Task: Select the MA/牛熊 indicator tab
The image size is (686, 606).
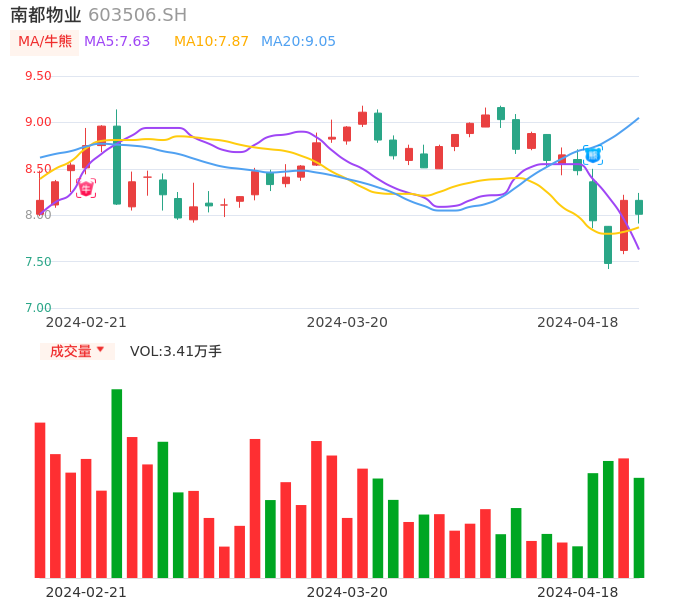Action: pos(45,42)
